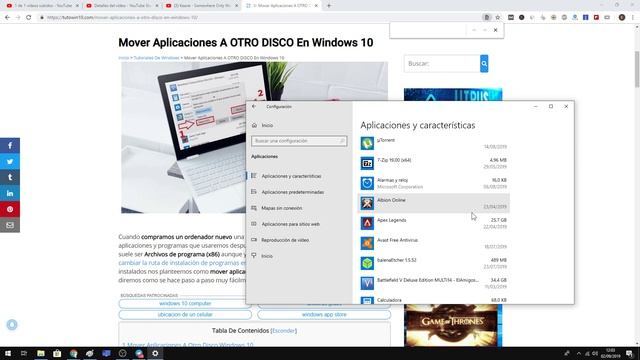Share the article by email icon

point(10,225)
